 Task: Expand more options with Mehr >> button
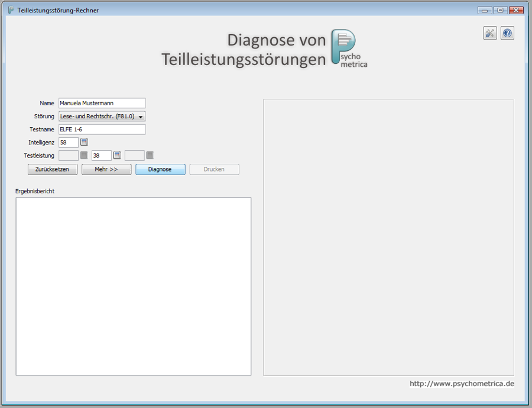click(x=106, y=169)
